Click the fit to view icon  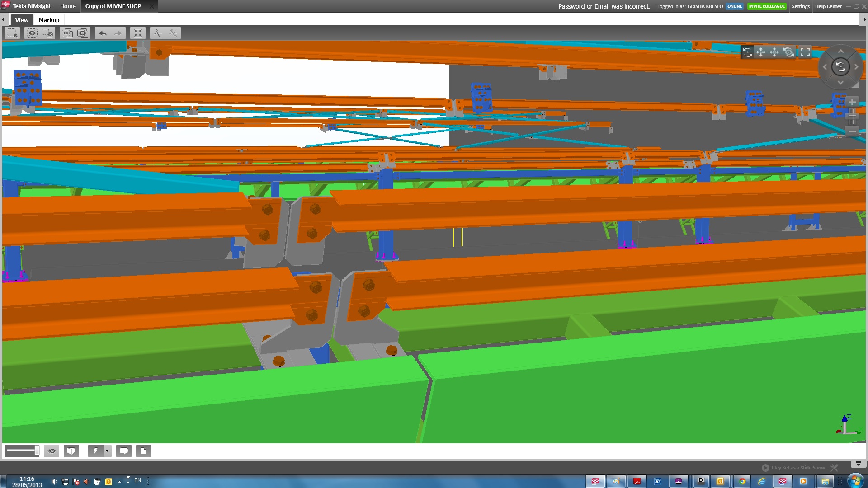point(138,33)
